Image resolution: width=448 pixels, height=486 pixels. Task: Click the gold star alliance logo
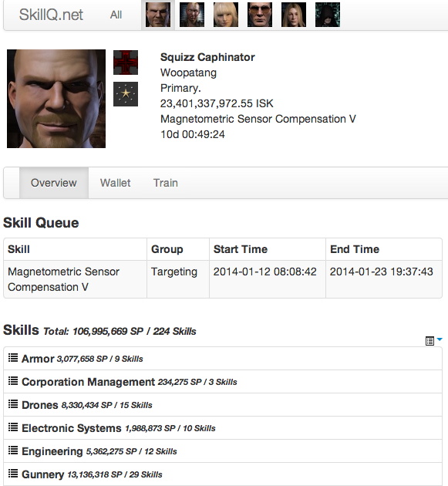click(x=126, y=94)
